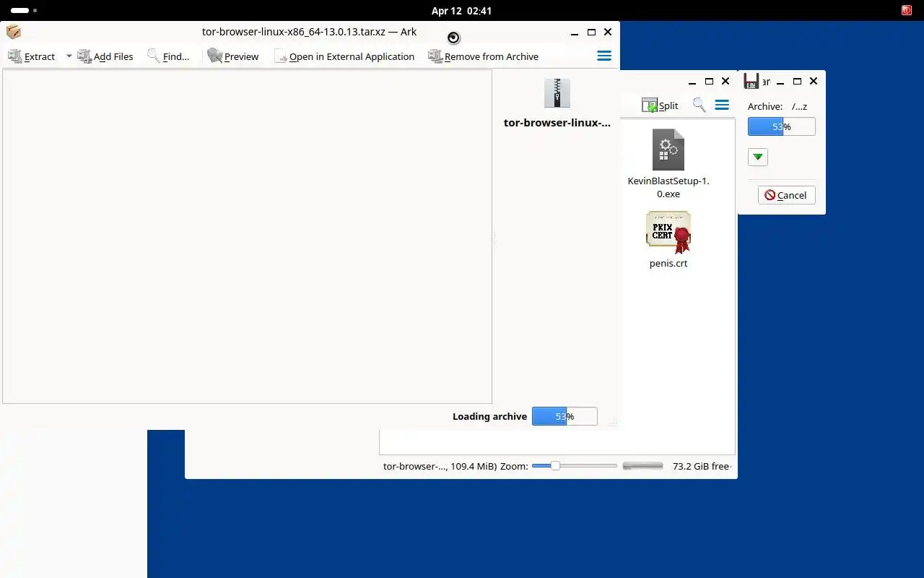924x578 pixels.
Task: Click the Extract button in Ark toolbar
Action: pos(31,56)
